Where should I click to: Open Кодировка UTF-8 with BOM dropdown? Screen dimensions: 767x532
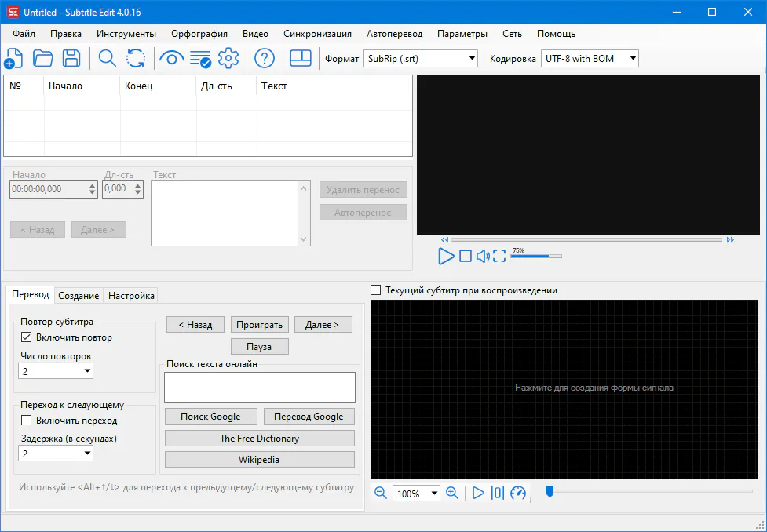click(590, 59)
